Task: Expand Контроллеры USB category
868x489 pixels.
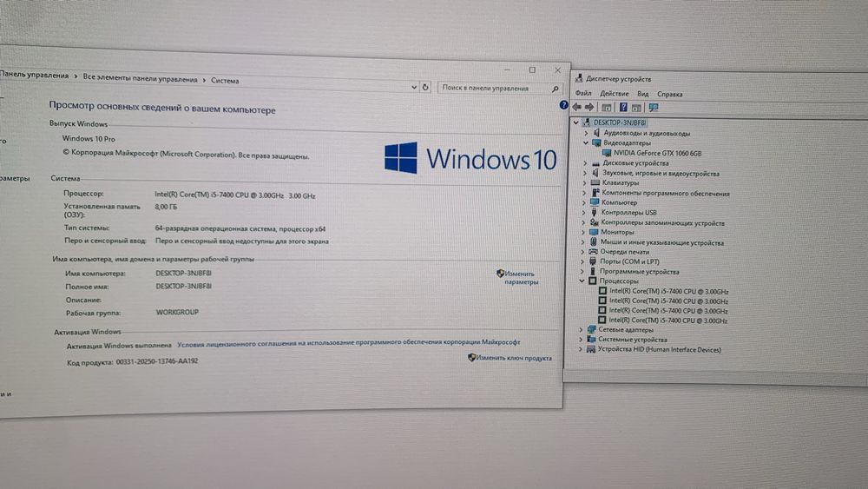Action: point(583,212)
